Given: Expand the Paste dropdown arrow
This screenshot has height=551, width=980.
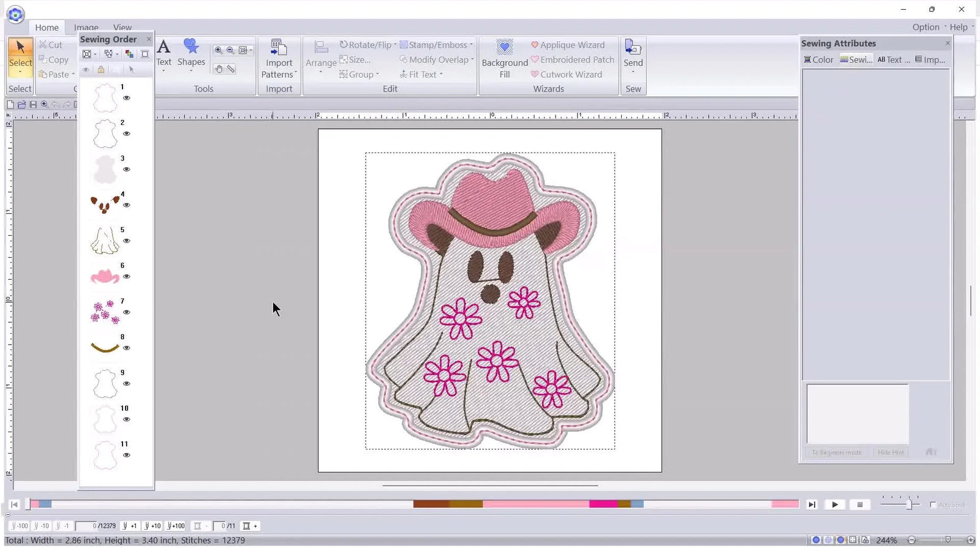Looking at the screenshot, I should pos(73,75).
